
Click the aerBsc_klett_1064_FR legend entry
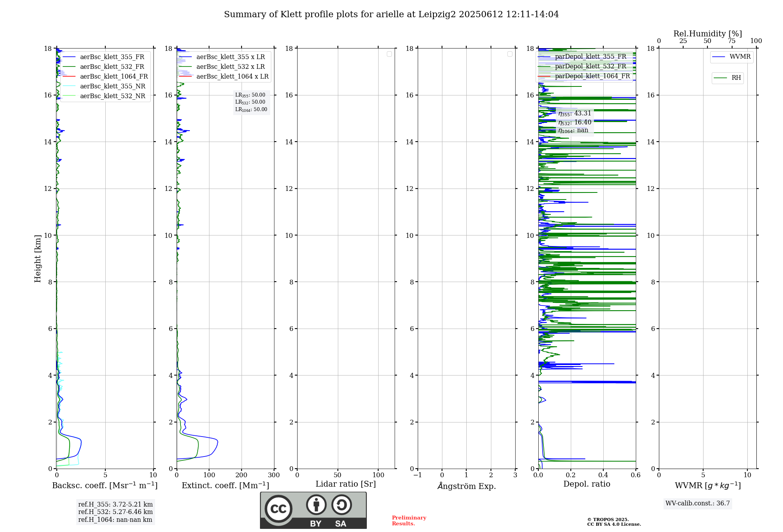tap(105, 77)
